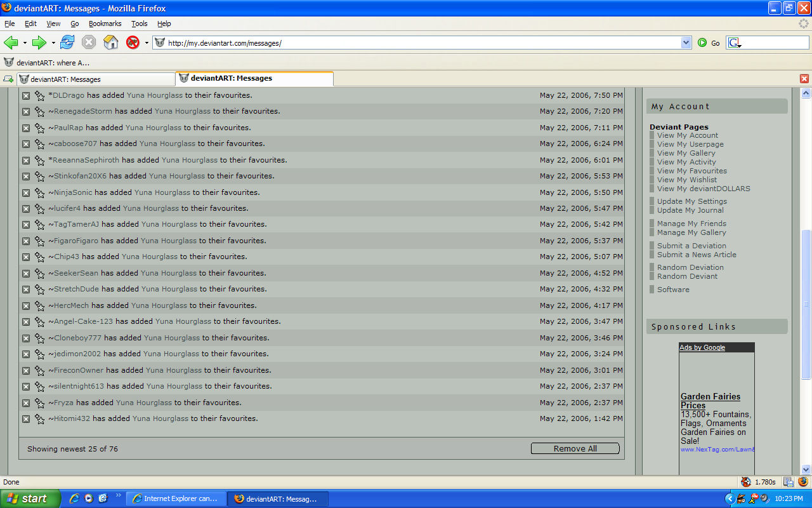Remove the FigaroFigaro message with its X box
The width and height of the screenshot is (812, 508).
coord(26,241)
